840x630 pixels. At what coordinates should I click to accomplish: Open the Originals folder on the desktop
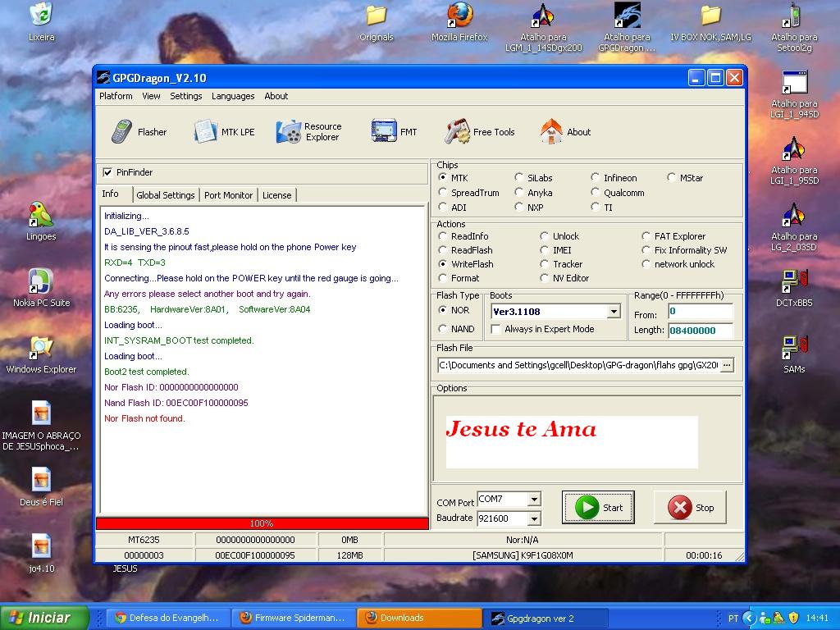click(x=376, y=22)
